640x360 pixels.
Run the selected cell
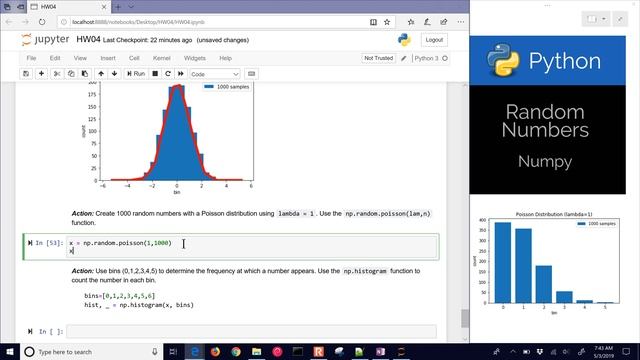tap(136, 74)
